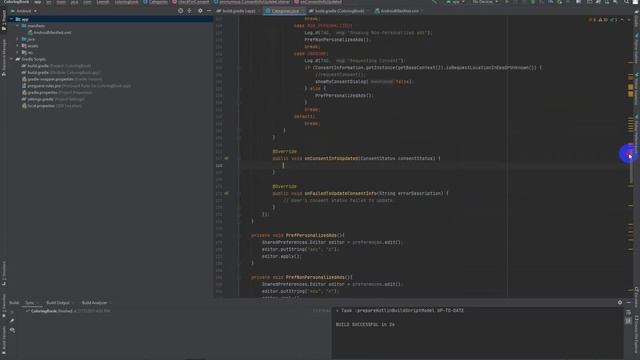Collapse the manifests folder

(18, 26)
